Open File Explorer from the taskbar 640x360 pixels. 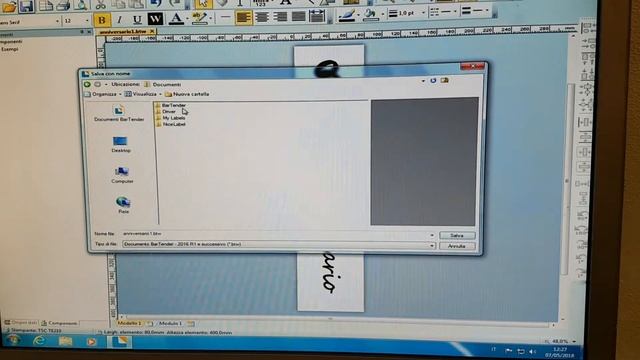(x=65, y=341)
